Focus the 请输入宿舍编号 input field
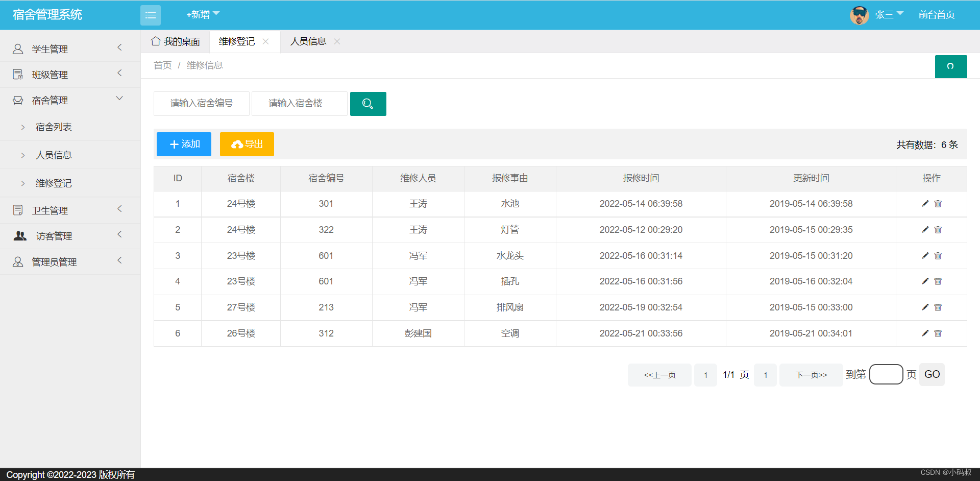Screen dimensions: 980x481 (202, 104)
